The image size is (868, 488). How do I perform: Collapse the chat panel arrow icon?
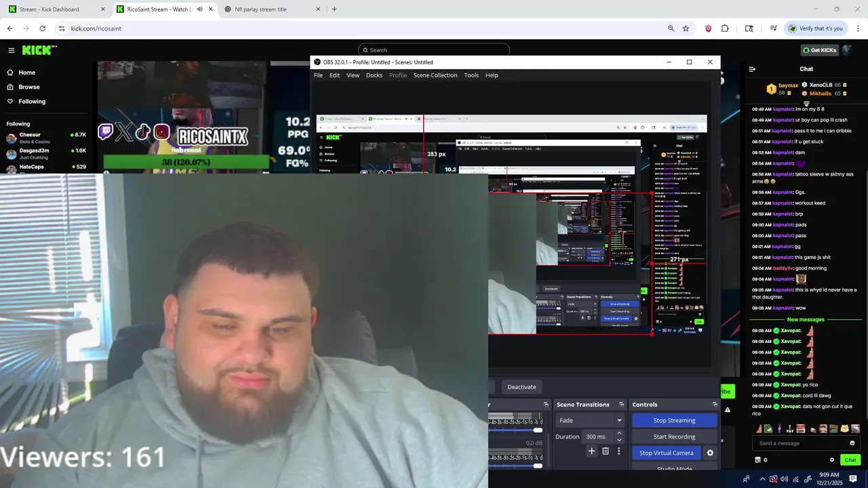click(x=752, y=68)
